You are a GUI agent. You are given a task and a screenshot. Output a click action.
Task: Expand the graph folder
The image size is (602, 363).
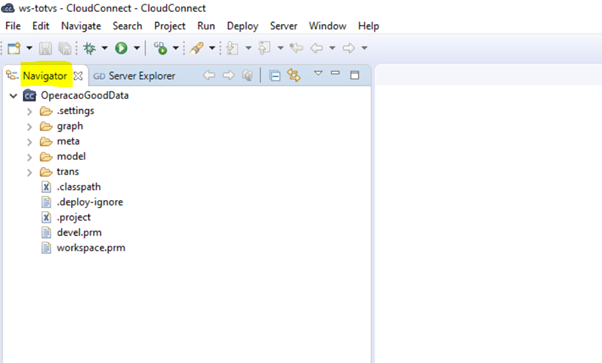click(29, 127)
